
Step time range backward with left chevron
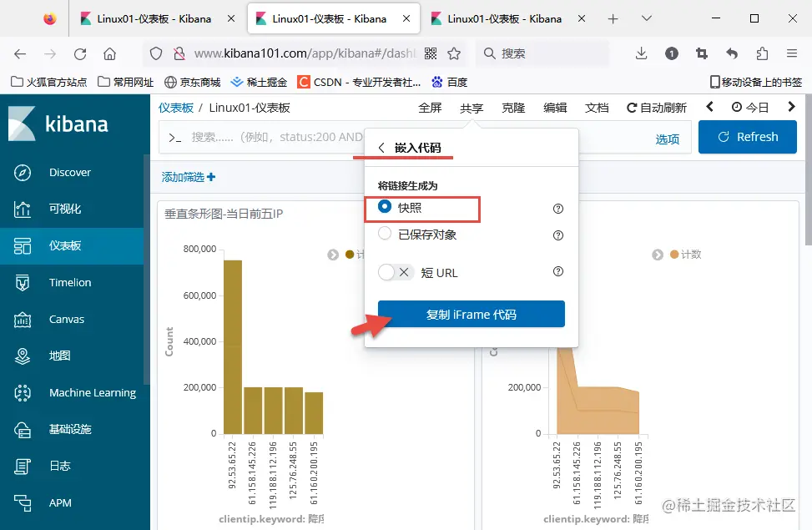pyautogui.click(x=710, y=107)
